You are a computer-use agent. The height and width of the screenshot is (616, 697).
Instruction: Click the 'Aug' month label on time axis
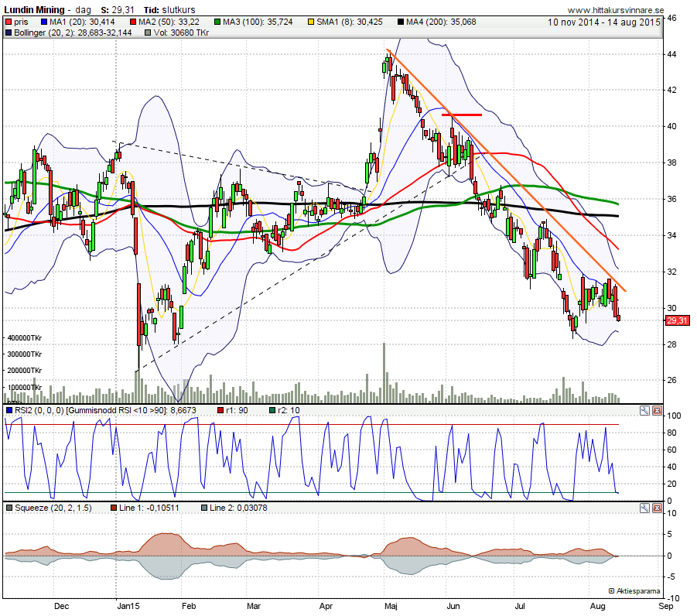pos(598,606)
